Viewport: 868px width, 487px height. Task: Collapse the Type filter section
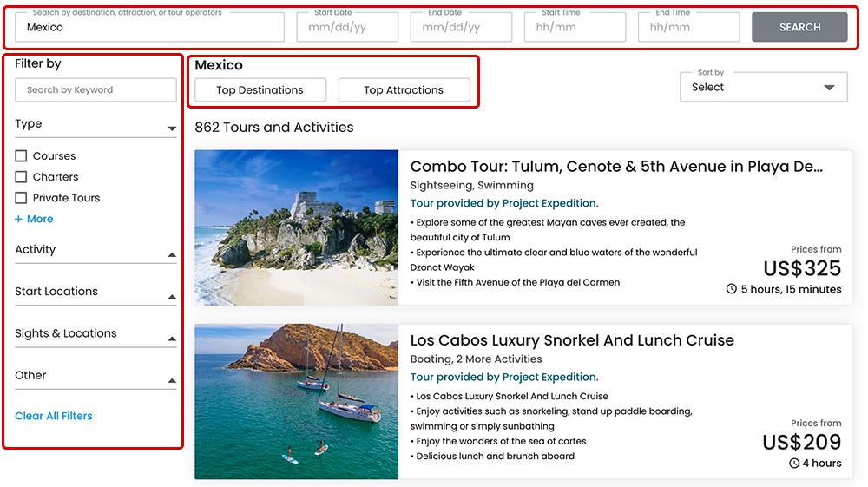click(172, 129)
